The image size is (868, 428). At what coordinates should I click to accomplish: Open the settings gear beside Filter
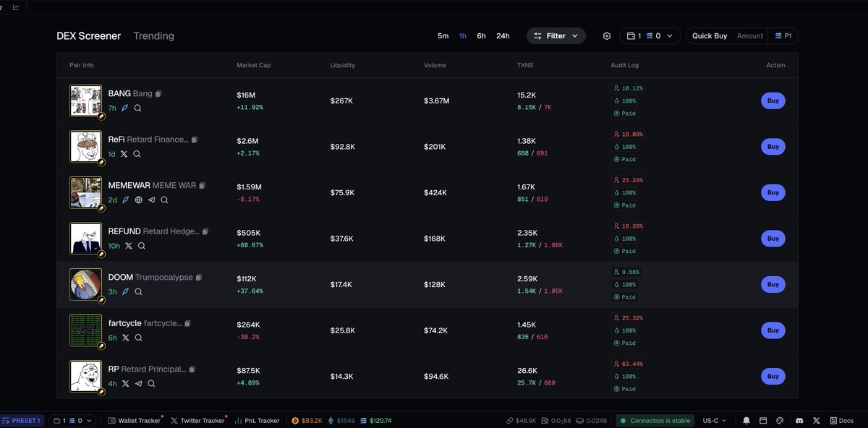tap(607, 35)
